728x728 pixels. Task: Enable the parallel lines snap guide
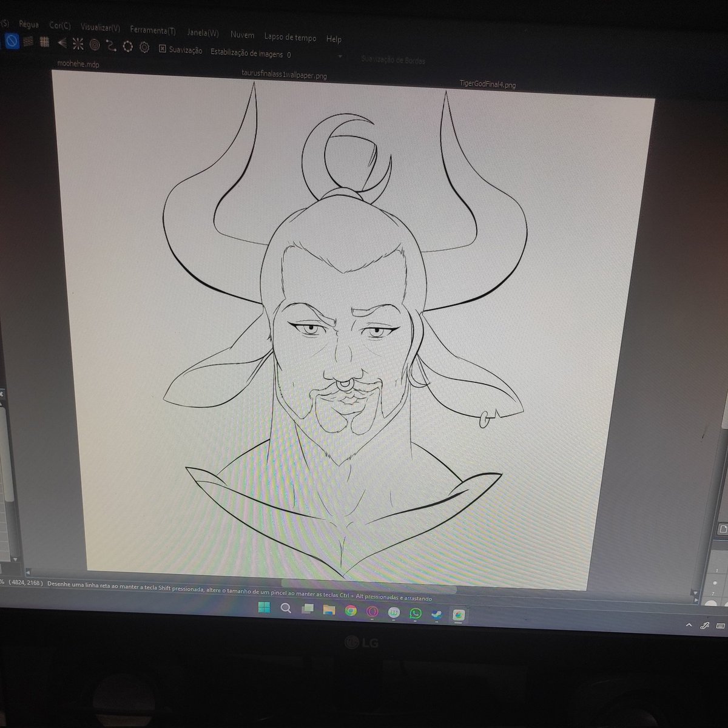(x=29, y=42)
